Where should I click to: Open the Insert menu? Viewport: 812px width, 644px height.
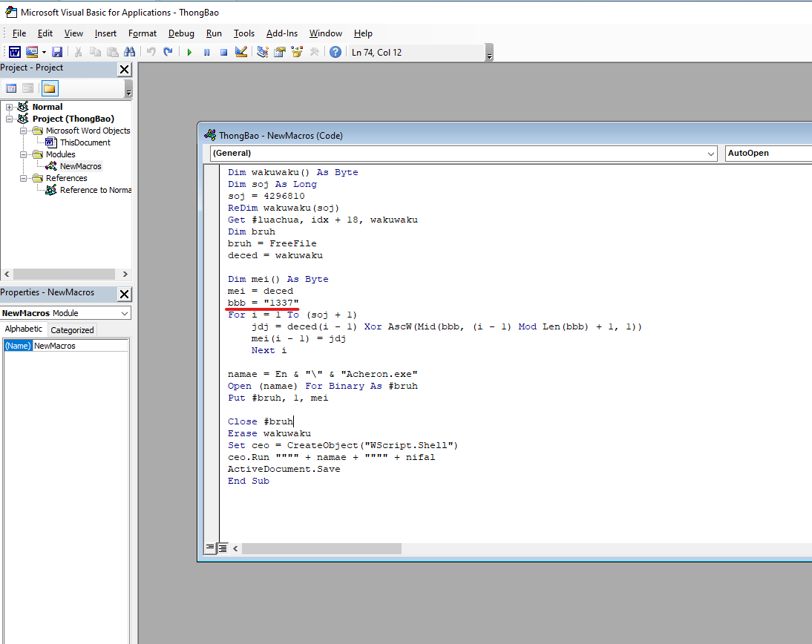[x=105, y=33]
